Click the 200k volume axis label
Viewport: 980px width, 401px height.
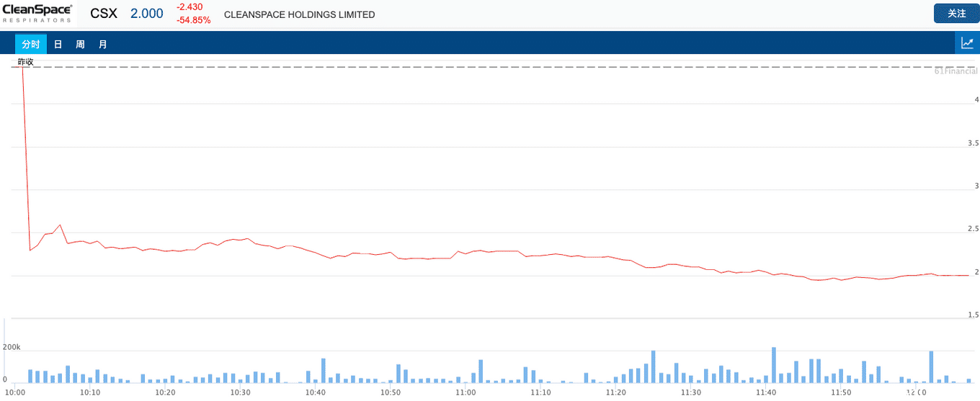[12, 347]
